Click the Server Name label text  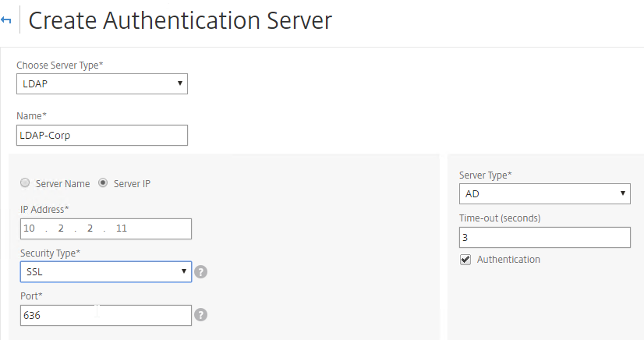pos(63,183)
